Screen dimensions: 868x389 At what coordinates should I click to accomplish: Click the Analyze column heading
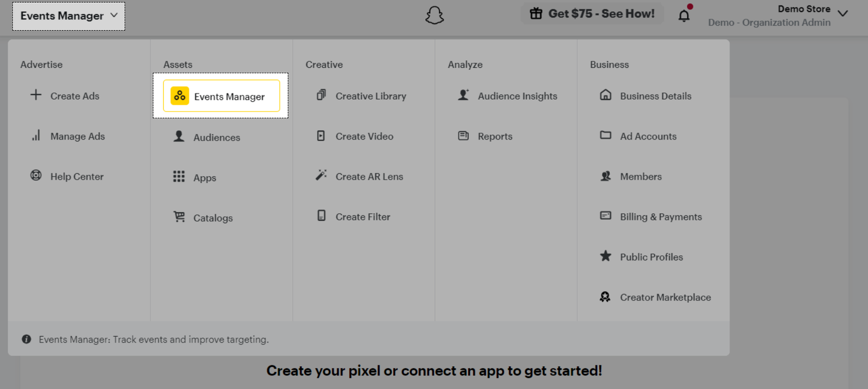pos(465,65)
